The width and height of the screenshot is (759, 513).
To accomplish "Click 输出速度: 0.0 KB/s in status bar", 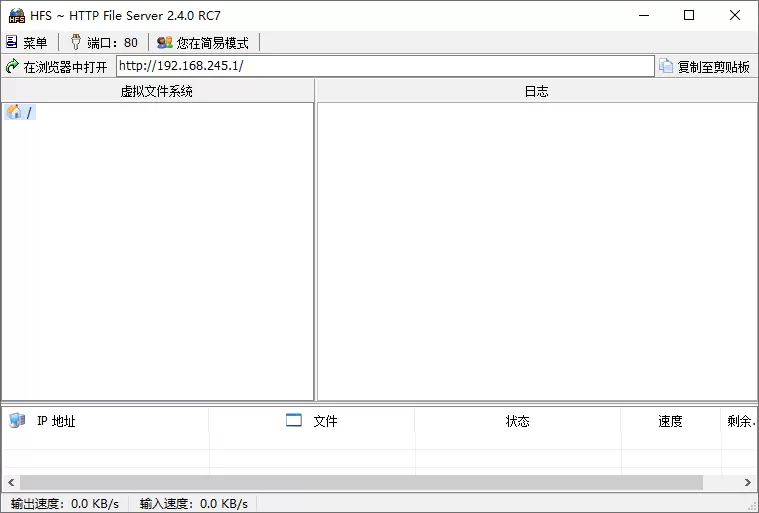I will 65,504.
